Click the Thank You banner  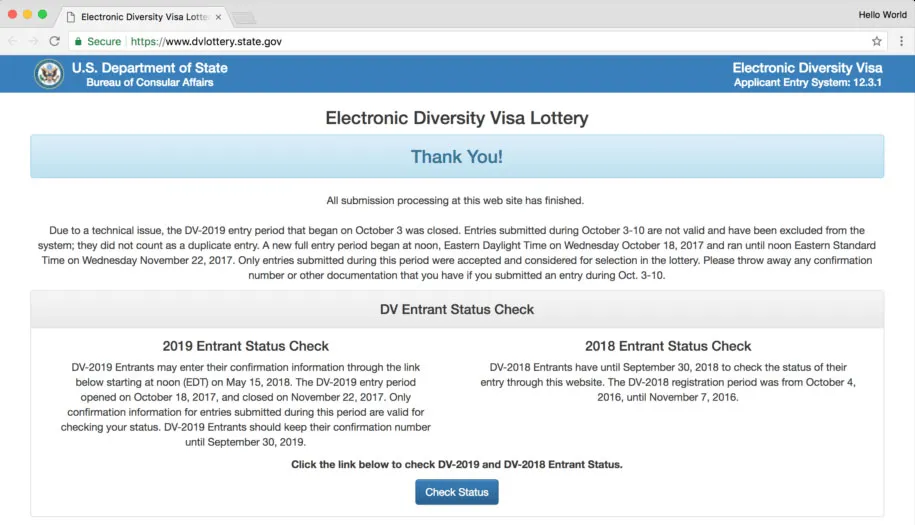(x=457, y=156)
